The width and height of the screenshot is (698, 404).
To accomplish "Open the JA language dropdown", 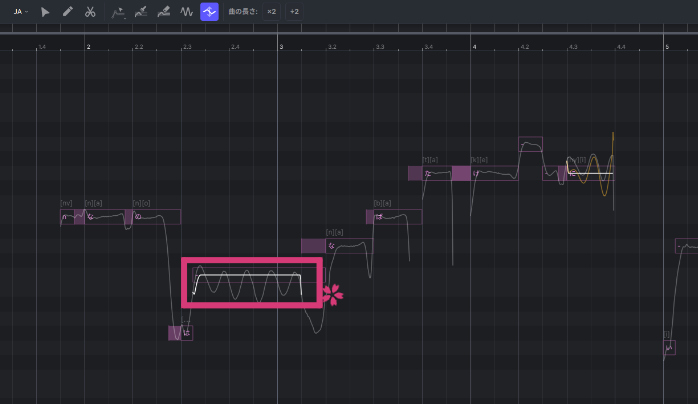I will [x=20, y=12].
